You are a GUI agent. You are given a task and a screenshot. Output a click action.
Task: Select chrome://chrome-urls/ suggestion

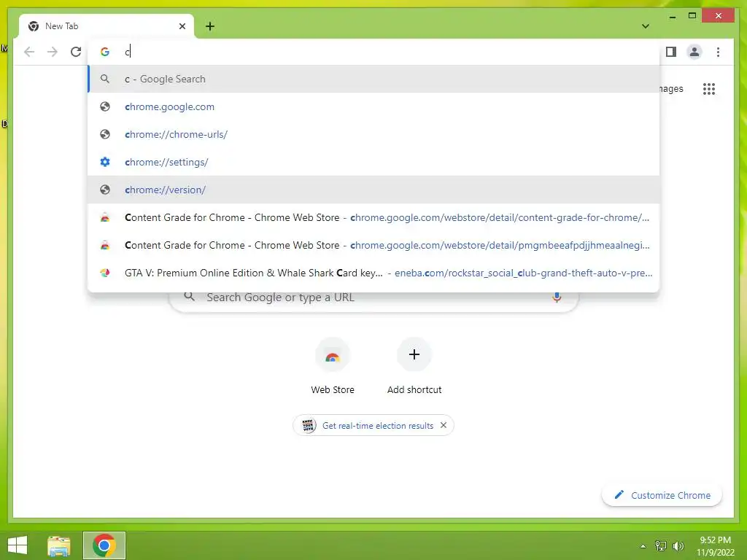pyautogui.click(x=374, y=134)
